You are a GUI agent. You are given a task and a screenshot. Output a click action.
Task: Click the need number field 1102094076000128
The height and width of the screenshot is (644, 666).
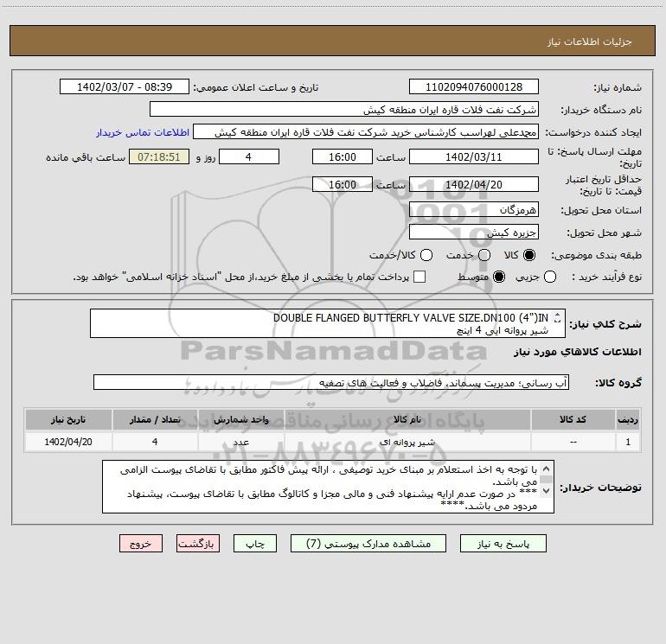point(474,87)
